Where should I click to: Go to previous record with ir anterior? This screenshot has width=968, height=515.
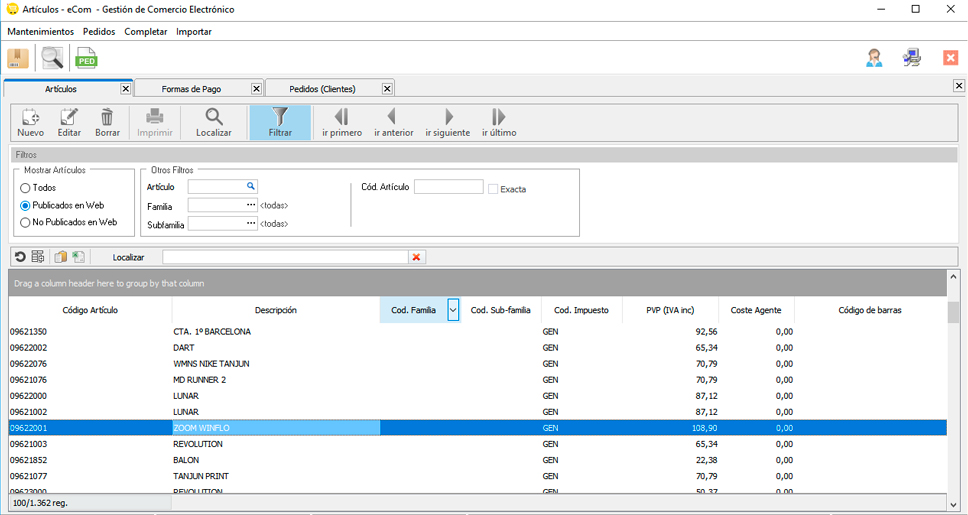[393, 123]
